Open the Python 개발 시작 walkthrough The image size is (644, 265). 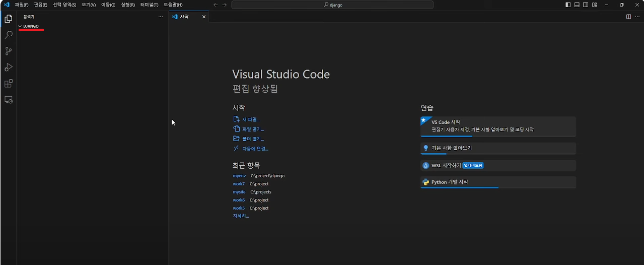(498, 182)
